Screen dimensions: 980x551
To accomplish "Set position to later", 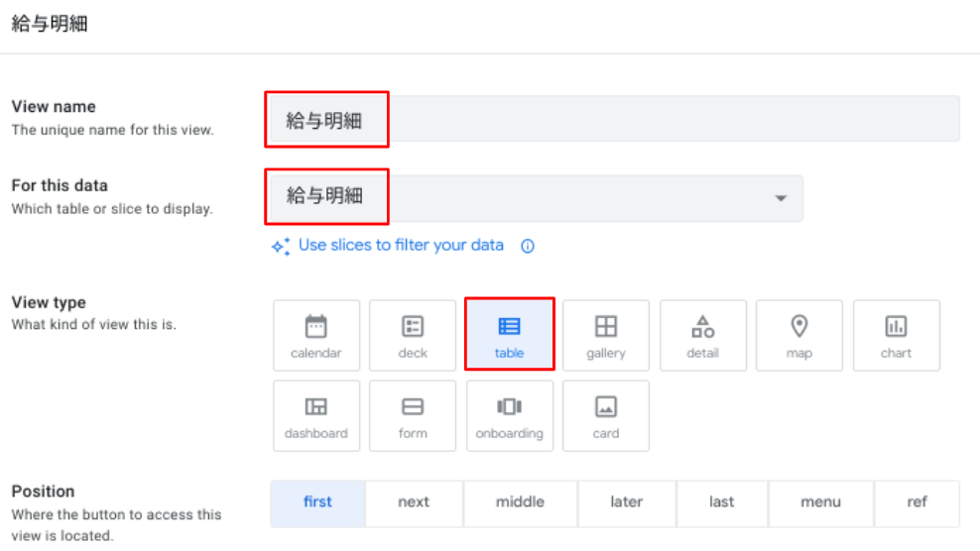I will (x=626, y=502).
